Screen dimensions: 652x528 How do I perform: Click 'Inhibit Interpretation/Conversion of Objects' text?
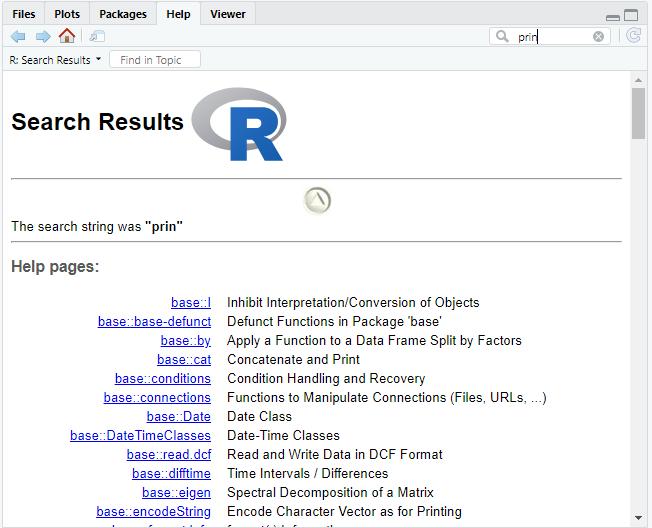coord(353,303)
